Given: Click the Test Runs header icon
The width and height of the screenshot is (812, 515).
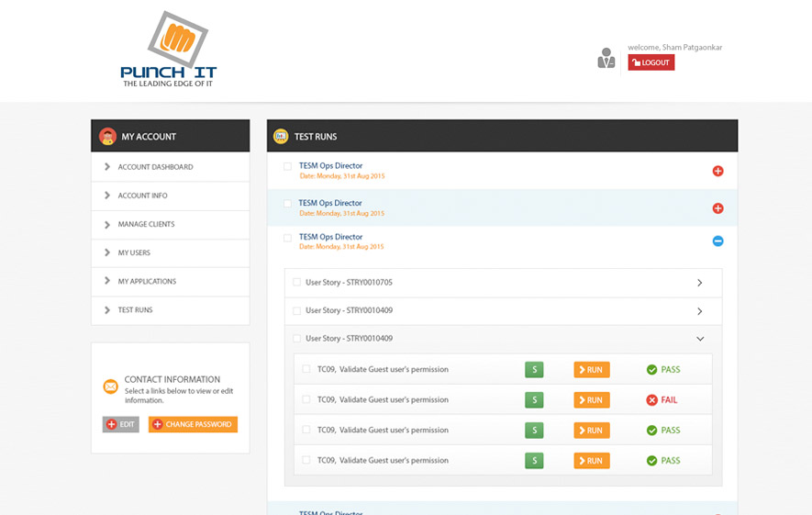Looking at the screenshot, I should 281,137.
